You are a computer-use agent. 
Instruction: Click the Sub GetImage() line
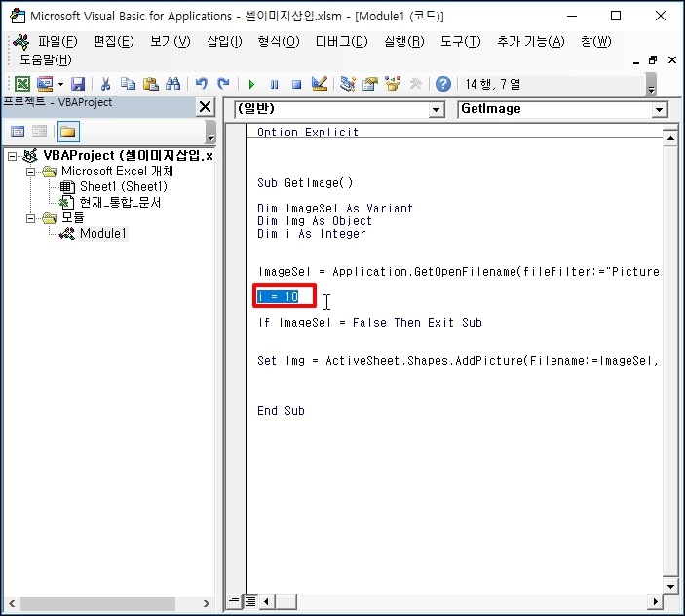(305, 183)
